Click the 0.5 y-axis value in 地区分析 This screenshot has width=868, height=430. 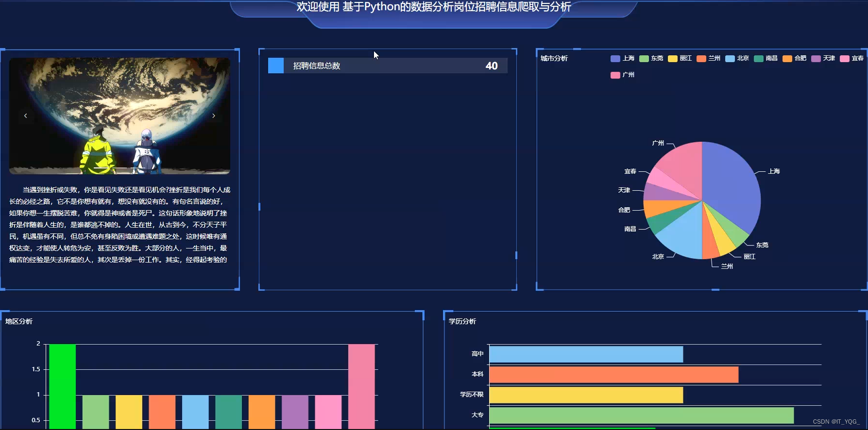36,420
